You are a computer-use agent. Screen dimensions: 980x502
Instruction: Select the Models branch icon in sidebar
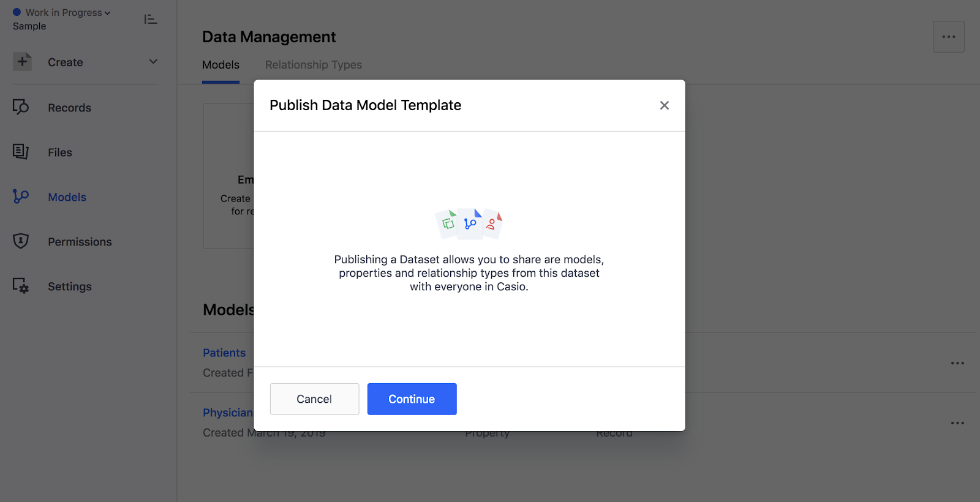[21, 197]
